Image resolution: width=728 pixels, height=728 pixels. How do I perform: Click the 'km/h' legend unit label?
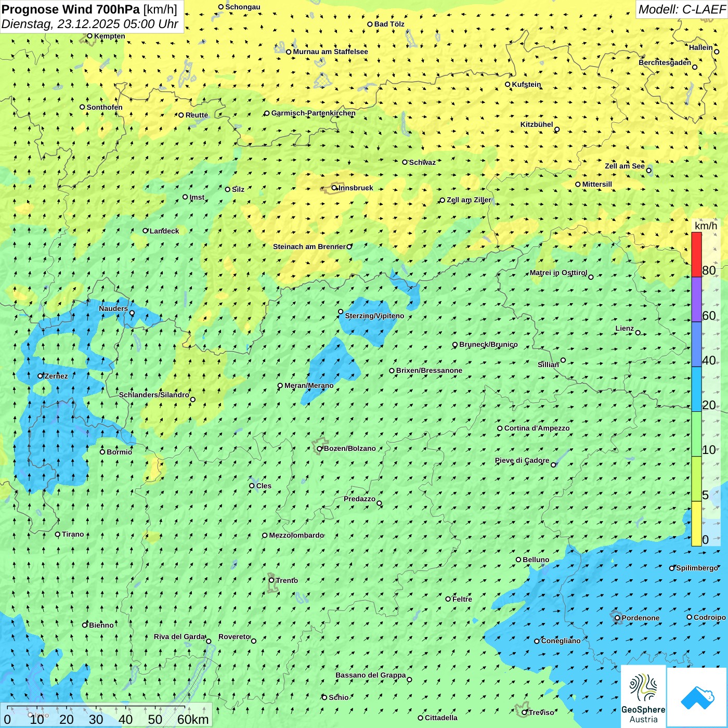pyautogui.click(x=706, y=226)
